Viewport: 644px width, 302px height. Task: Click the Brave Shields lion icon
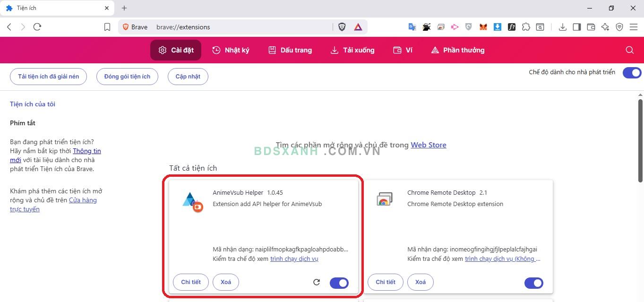coord(342,27)
